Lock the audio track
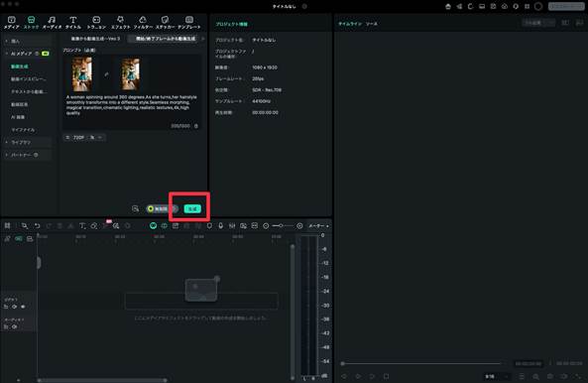588x383 pixels. [6, 326]
